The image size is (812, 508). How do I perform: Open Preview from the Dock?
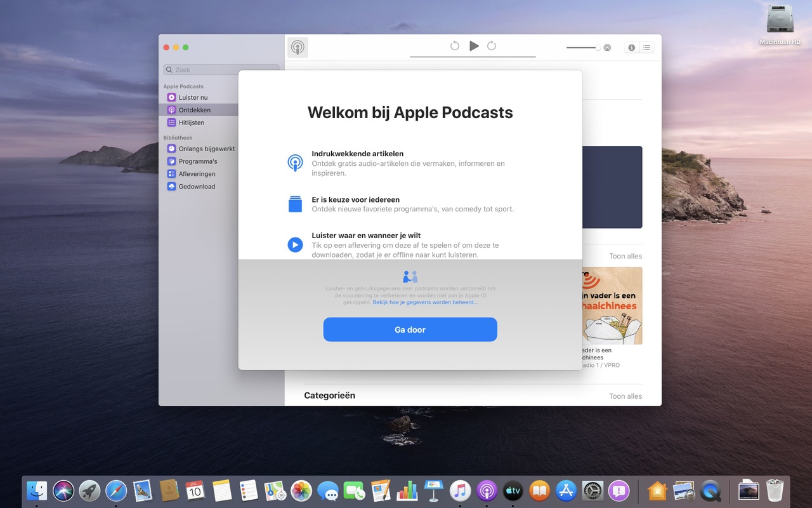click(684, 490)
